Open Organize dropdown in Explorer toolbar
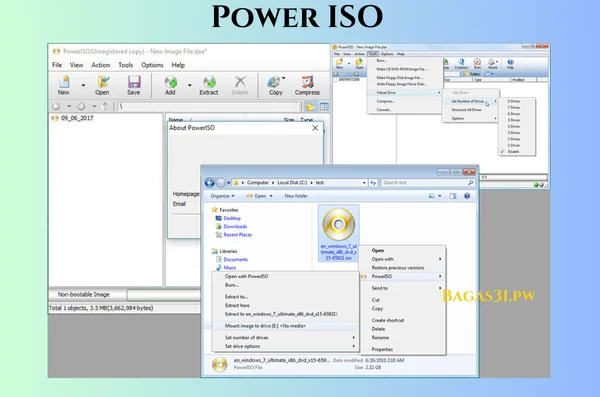Screen dimensions: 600x397 pos(222,196)
